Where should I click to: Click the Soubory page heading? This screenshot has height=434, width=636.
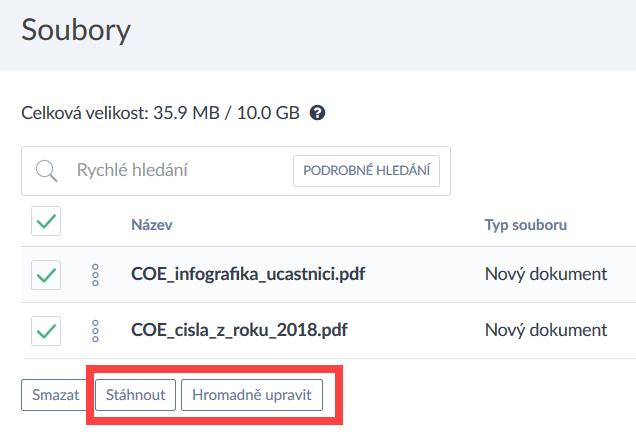point(76,30)
